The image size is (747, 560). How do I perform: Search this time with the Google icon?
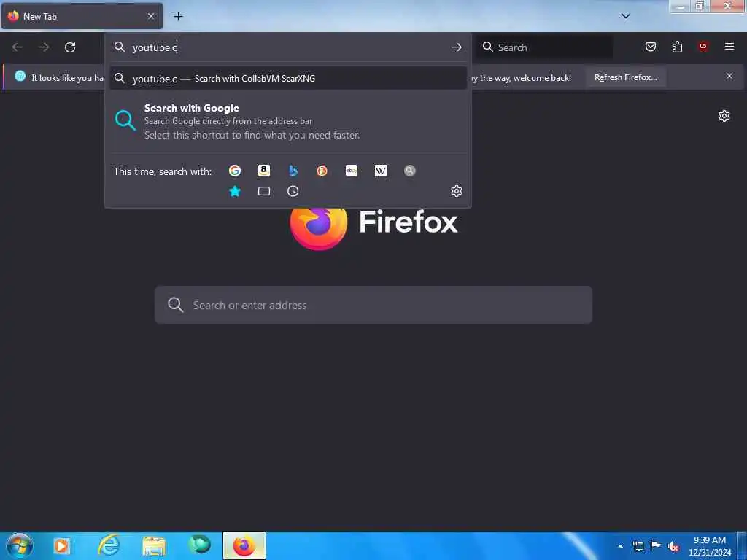(234, 171)
